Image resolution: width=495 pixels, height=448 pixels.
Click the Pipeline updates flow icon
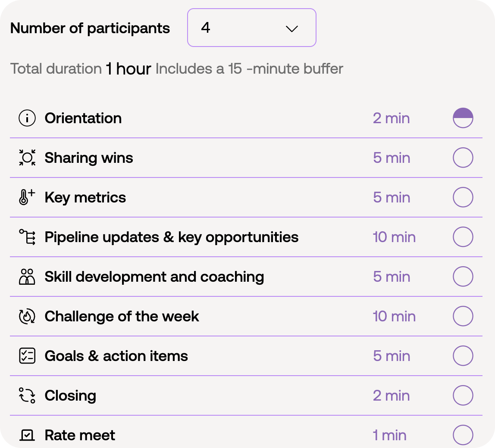click(27, 237)
